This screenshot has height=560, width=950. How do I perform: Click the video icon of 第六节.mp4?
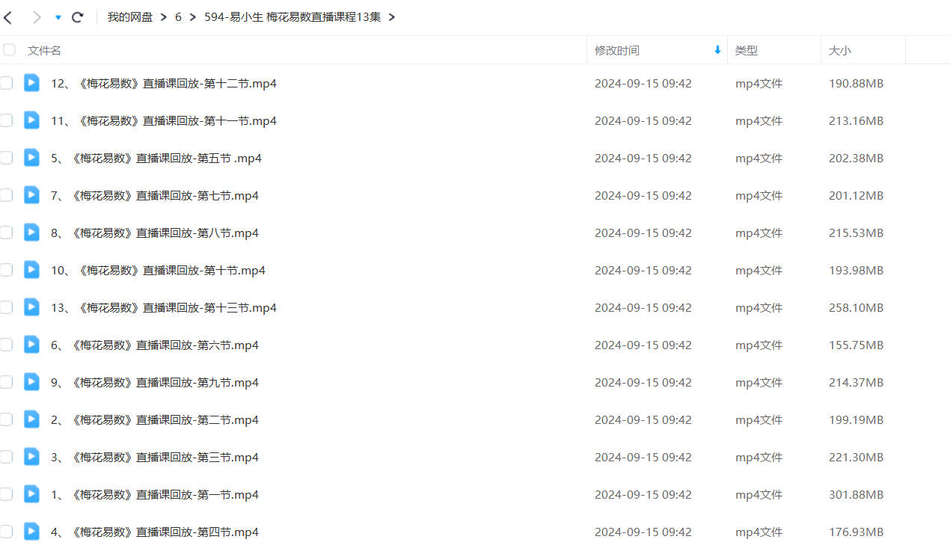point(31,344)
